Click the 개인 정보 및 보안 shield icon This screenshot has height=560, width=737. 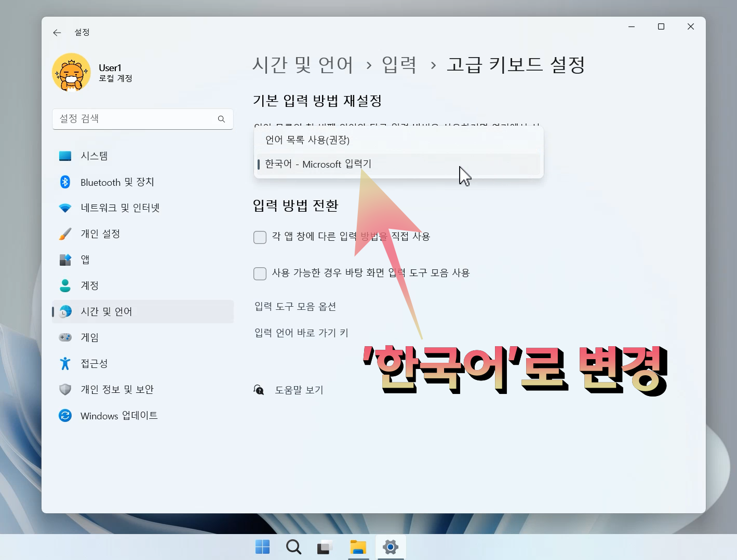click(65, 389)
